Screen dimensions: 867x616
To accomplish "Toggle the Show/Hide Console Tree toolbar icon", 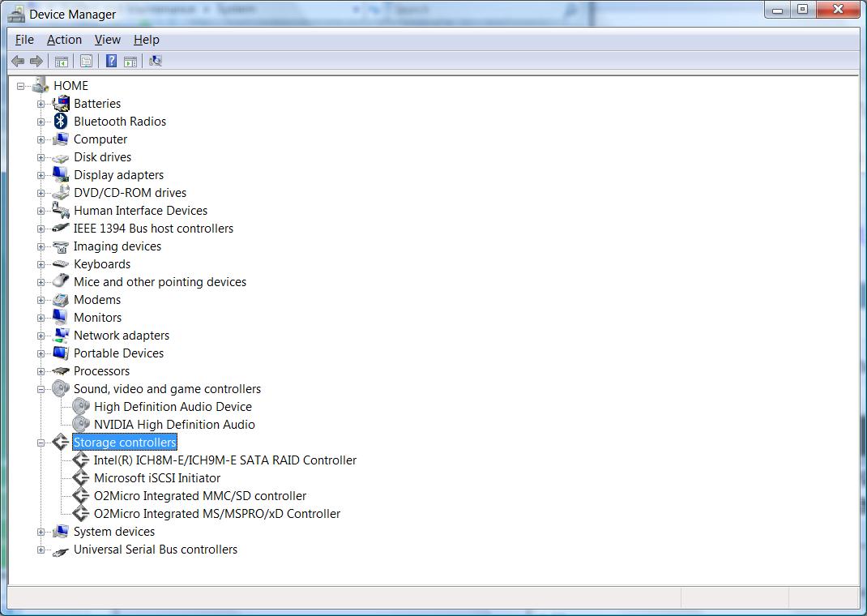I will 62,61.
